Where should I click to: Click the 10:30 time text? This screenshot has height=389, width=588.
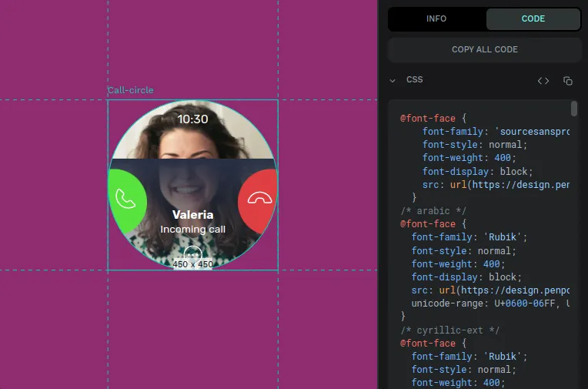pos(192,119)
